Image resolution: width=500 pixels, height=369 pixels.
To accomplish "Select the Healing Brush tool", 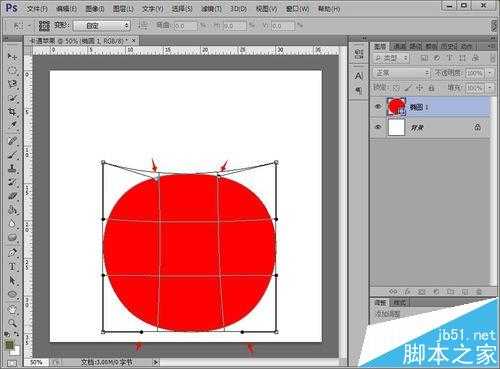I will tap(12, 141).
